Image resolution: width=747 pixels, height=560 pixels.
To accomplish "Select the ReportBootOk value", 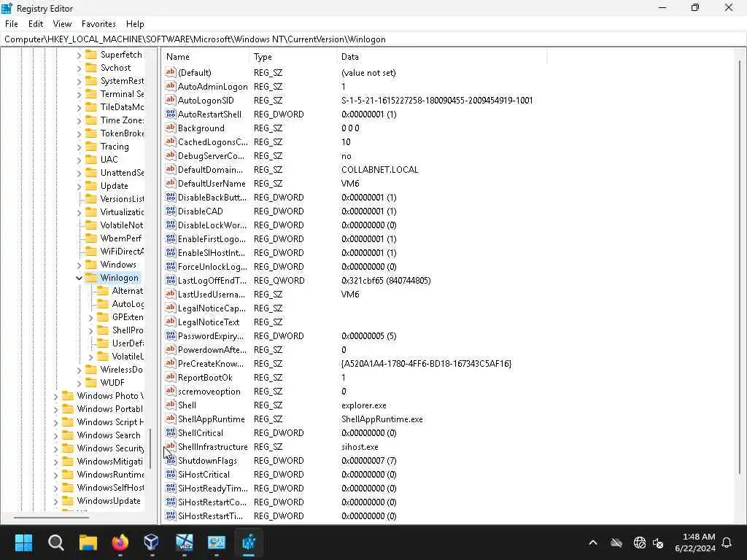I will [205, 377].
